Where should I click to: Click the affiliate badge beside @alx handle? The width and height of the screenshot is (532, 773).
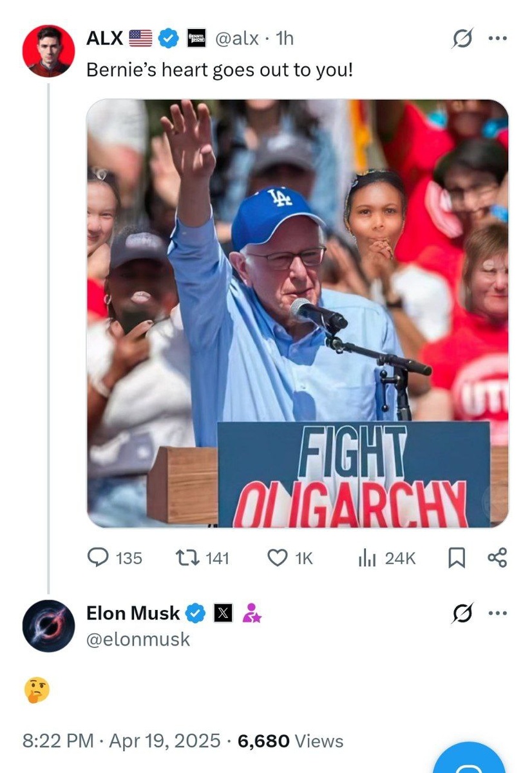(196, 39)
